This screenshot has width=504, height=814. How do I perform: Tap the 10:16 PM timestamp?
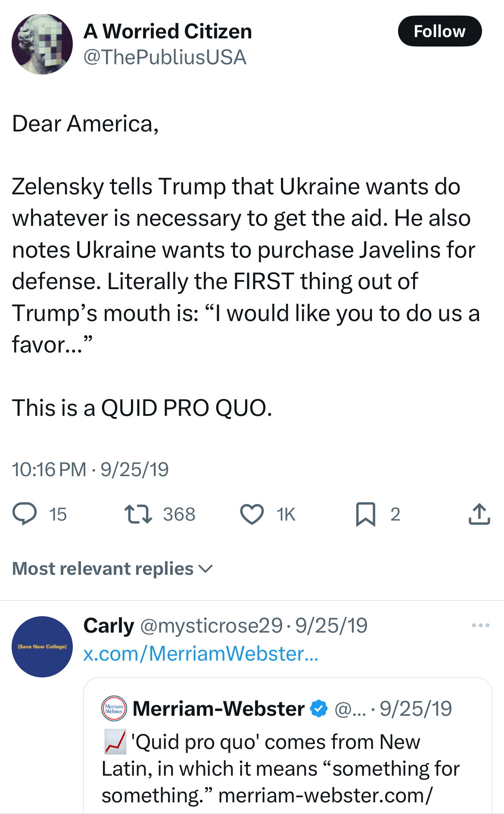(49, 469)
